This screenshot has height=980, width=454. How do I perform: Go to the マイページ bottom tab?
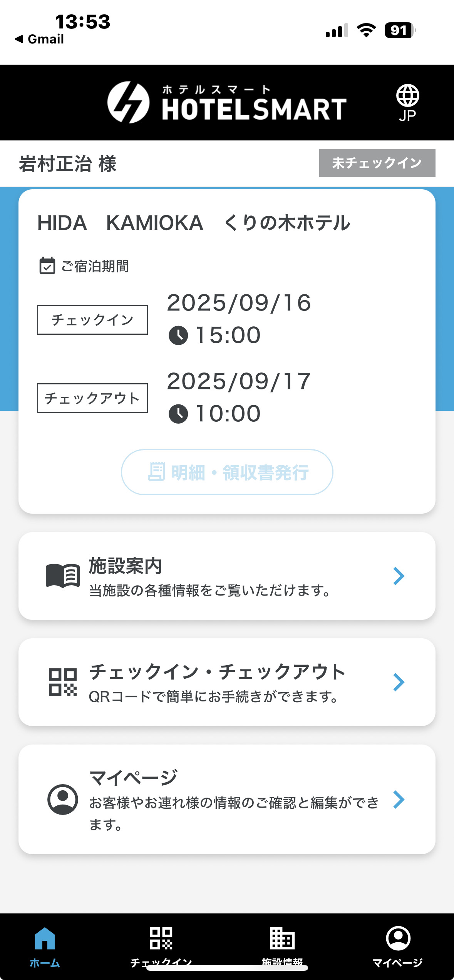[398, 946]
